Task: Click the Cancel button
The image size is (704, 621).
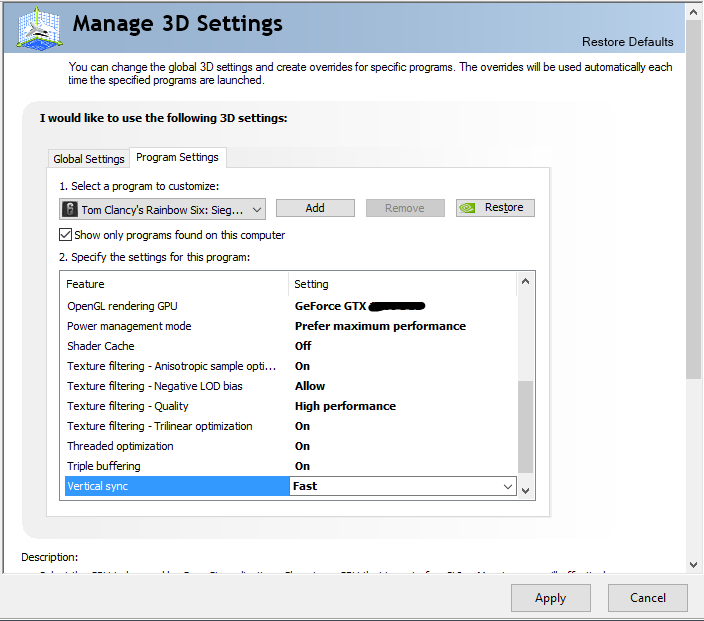Action: (647, 598)
